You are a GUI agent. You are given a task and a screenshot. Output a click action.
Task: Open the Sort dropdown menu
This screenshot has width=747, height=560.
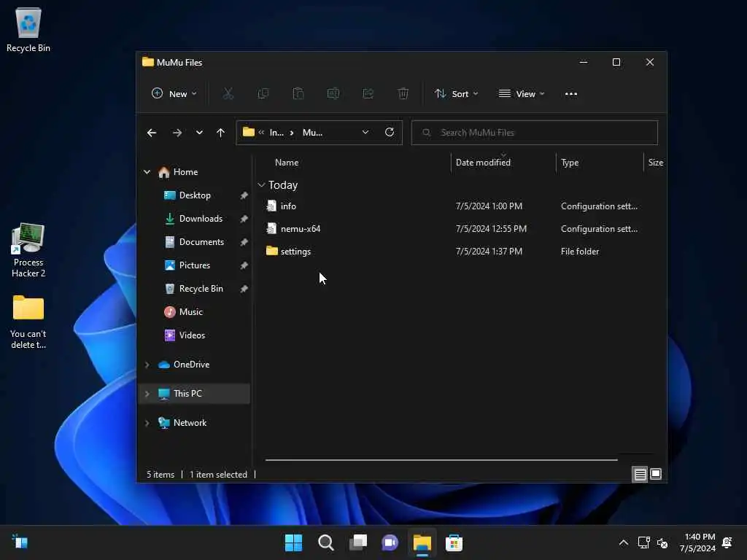(456, 94)
